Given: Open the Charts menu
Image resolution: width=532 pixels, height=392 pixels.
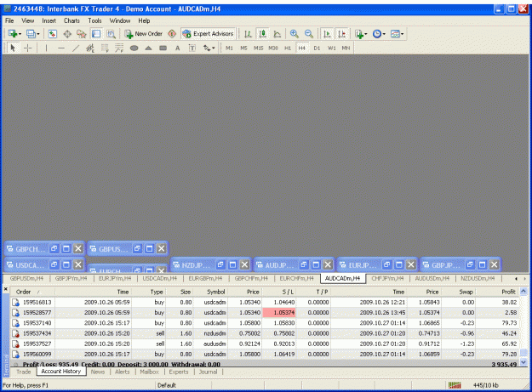Looking at the screenshot, I should 72,20.
